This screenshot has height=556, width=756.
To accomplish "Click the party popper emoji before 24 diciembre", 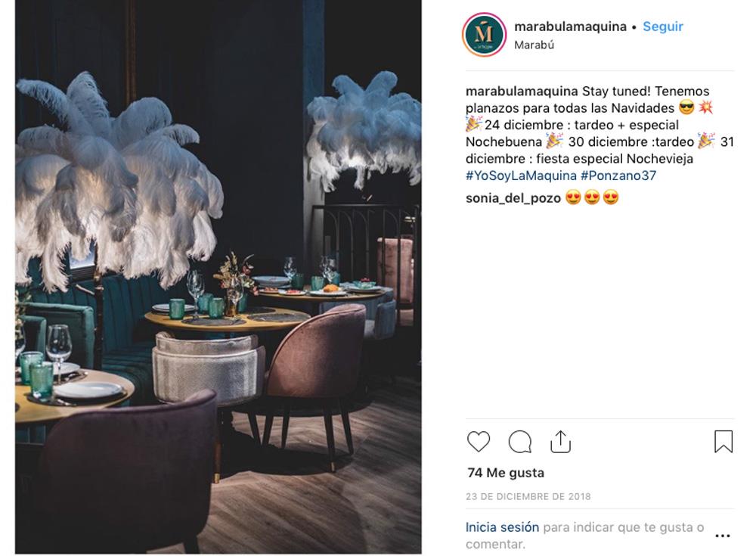I will click(473, 124).
